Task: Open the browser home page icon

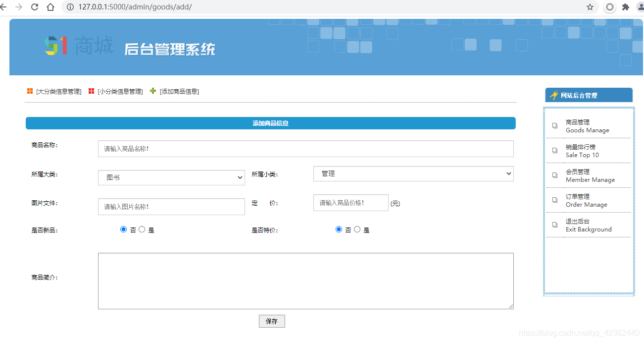Action: click(50, 7)
